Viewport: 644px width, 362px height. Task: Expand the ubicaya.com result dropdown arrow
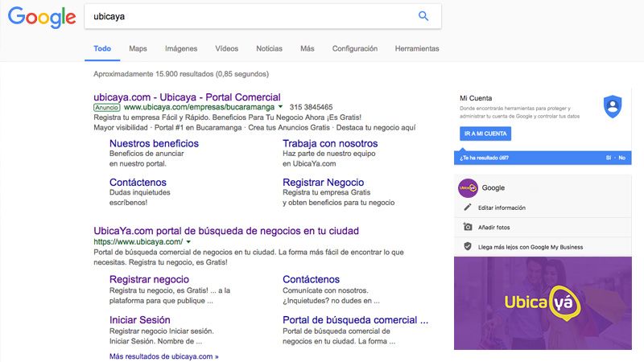(x=188, y=241)
